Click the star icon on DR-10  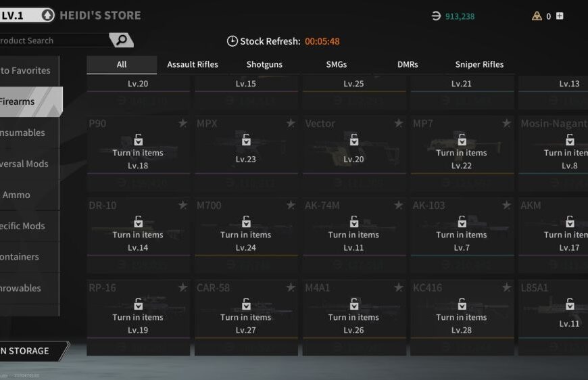pos(182,206)
